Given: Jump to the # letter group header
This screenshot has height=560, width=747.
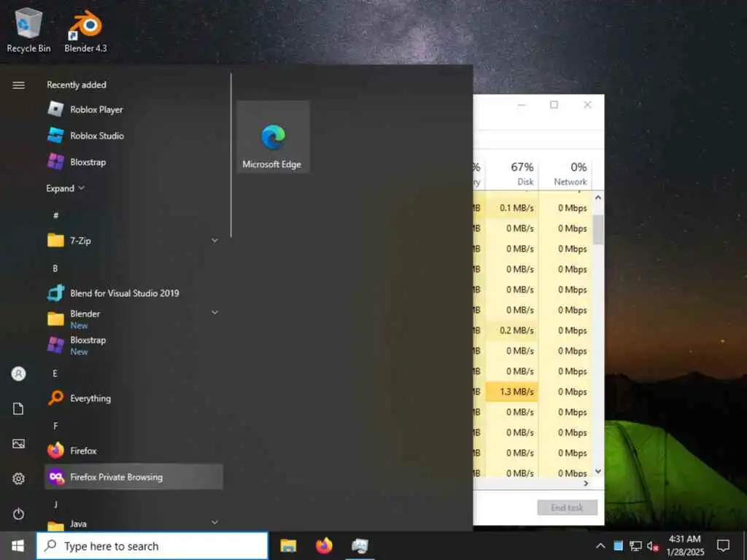Looking at the screenshot, I should pyautogui.click(x=55, y=215).
